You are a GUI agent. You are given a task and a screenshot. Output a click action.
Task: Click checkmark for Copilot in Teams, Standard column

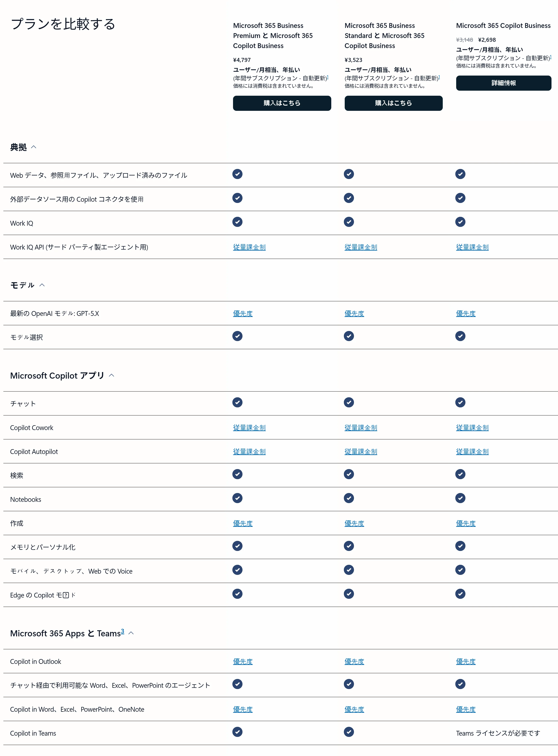click(349, 732)
